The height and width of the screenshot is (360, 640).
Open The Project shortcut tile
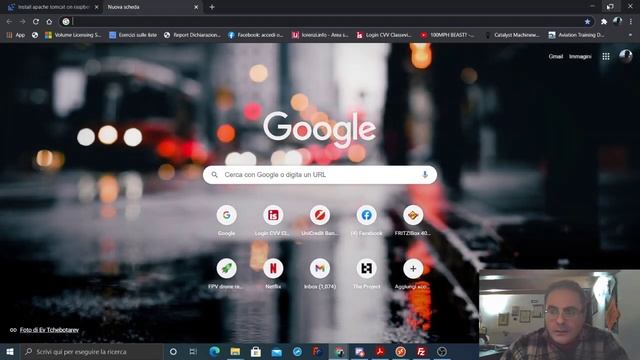367,274
